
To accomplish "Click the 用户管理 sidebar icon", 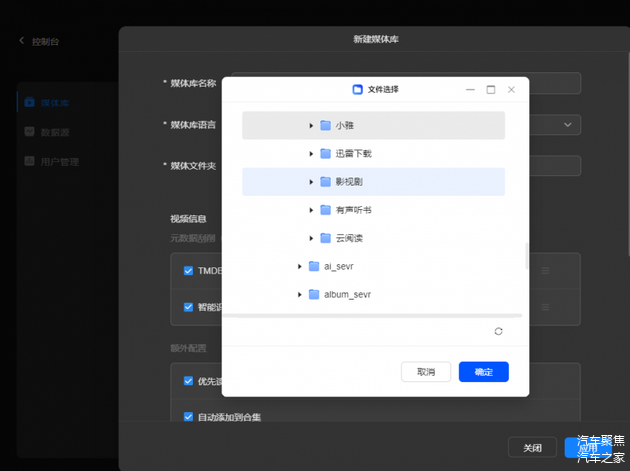I will click(30, 161).
